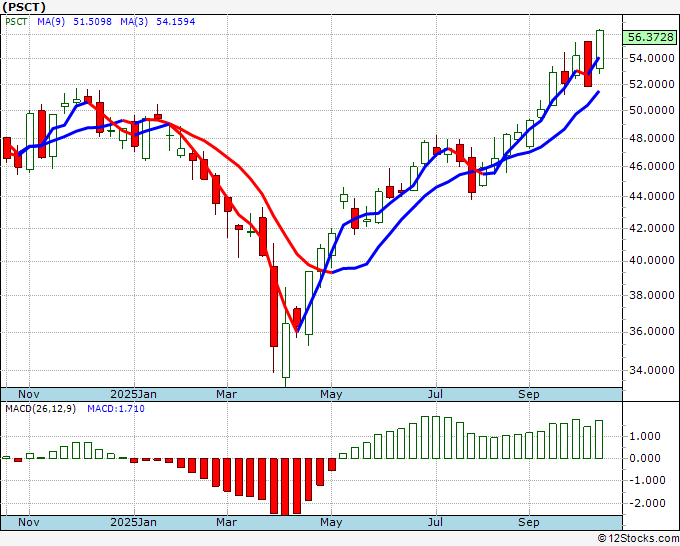Select May on the price chart date axis
This screenshot has width=680, height=546.
point(331,394)
